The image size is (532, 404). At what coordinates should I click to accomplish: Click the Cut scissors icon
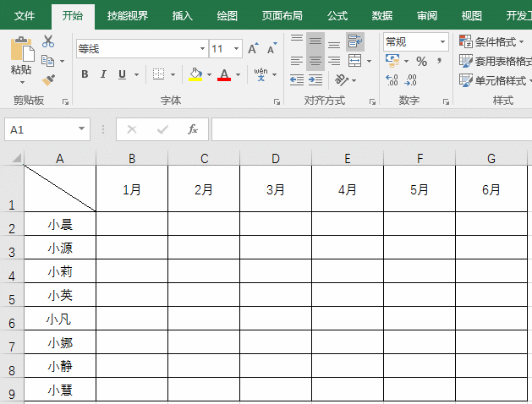[48, 41]
